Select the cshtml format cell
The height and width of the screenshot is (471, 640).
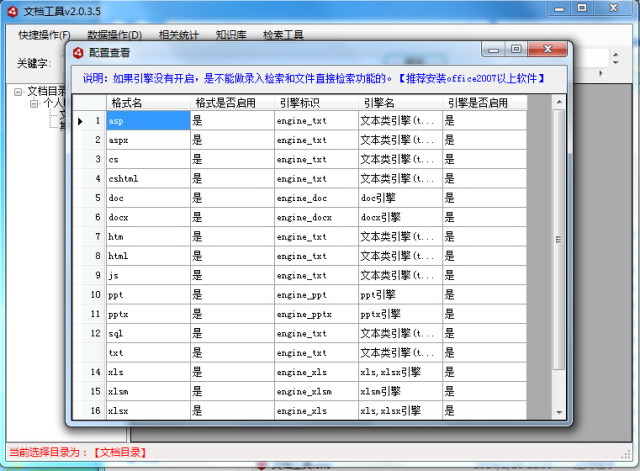pos(148,179)
